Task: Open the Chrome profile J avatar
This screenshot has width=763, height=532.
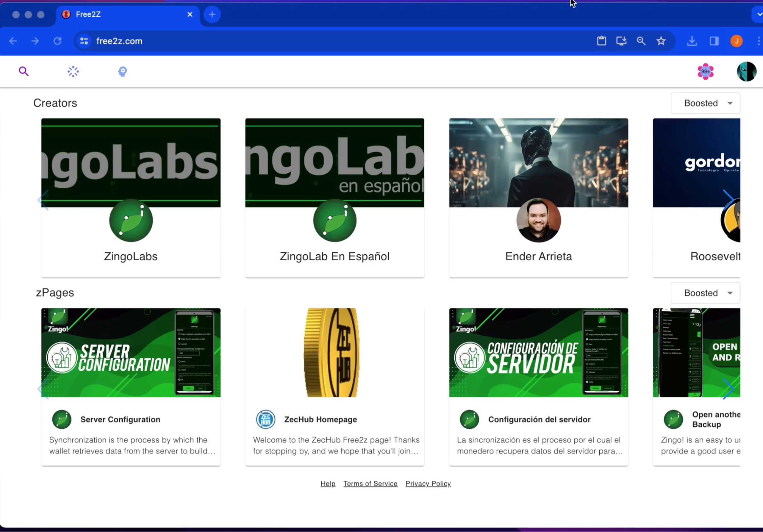Action: click(737, 41)
